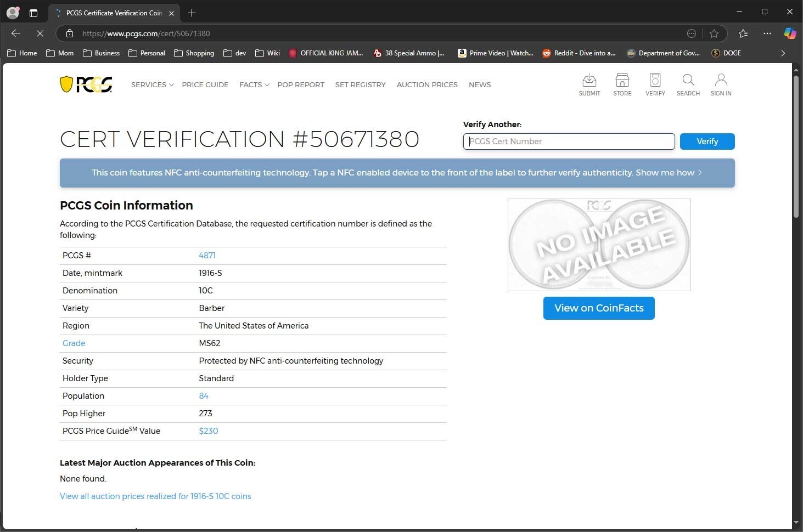The width and height of the screenshot is (803, 532).
Task: Open browser Settings and more menu
Action: [767, 33]
